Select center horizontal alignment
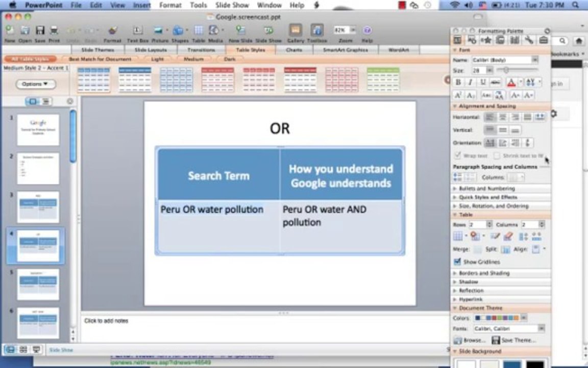 coord(502,117)
